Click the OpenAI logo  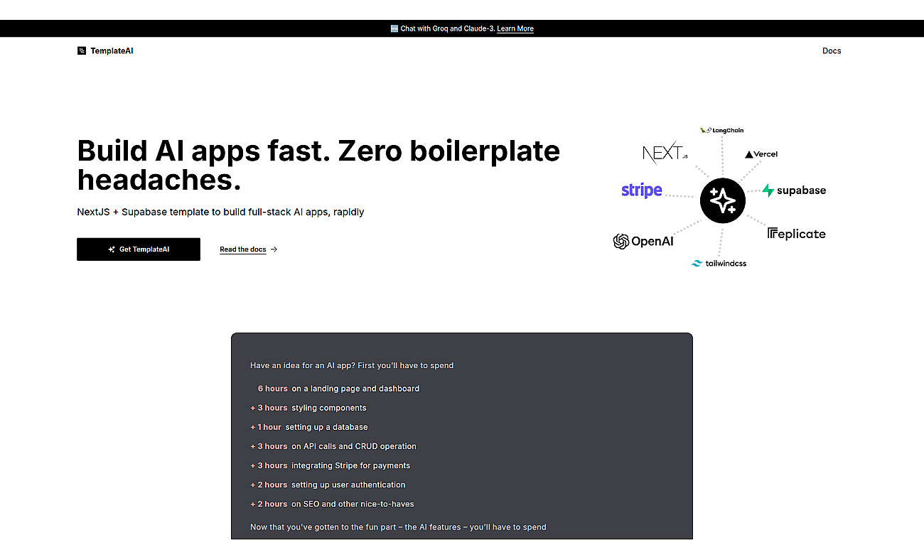coord(643,242)
